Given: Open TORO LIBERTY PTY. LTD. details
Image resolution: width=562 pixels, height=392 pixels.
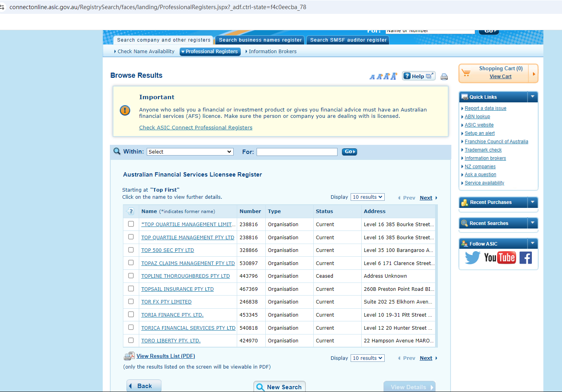Looking at the screenshot, I should tap(171, 341).
